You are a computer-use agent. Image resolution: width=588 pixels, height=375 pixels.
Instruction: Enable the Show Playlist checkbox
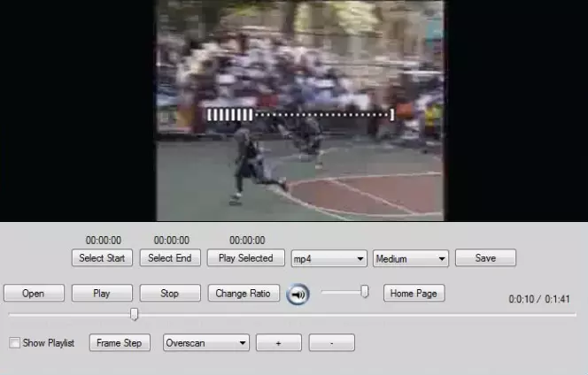(x=15, y=343)
